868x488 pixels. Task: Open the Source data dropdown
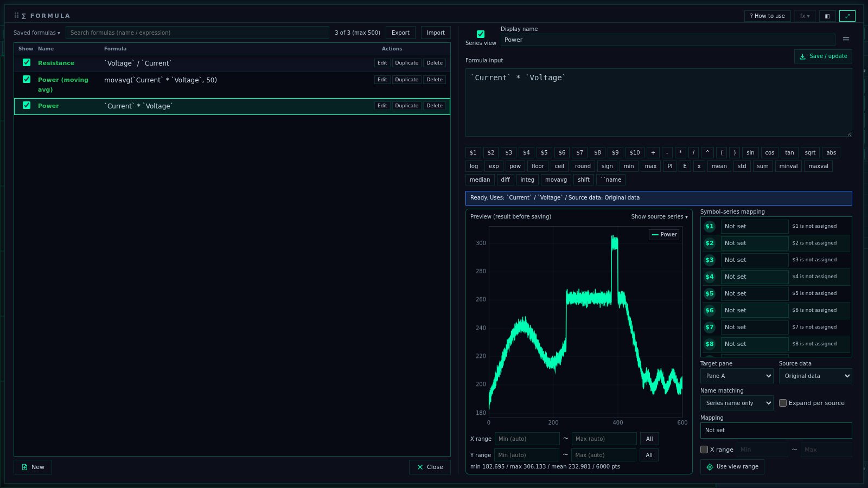[x=815, y=376]
